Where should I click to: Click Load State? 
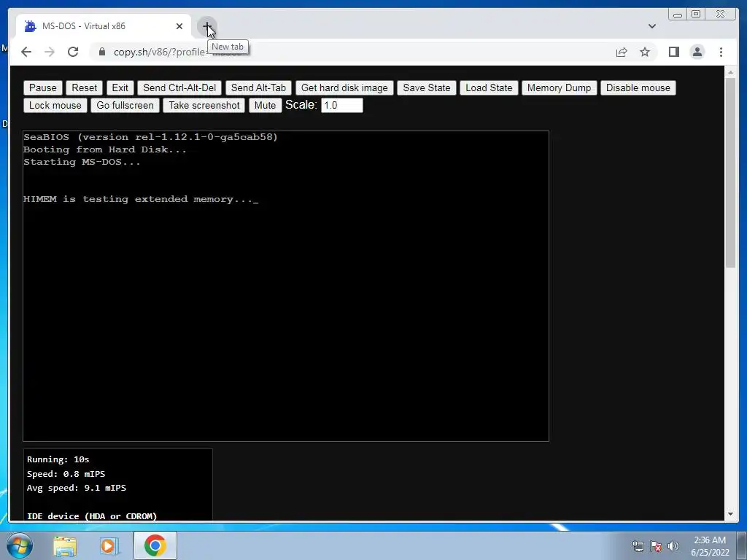tap(489, 87)
